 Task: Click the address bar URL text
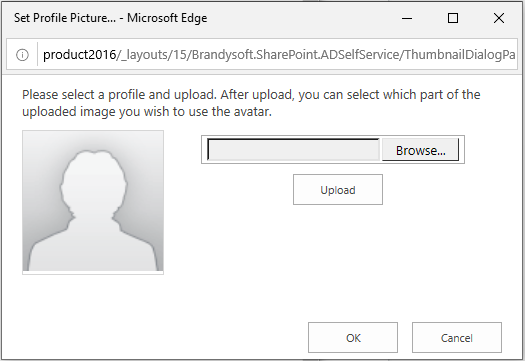tap(279, 55)
